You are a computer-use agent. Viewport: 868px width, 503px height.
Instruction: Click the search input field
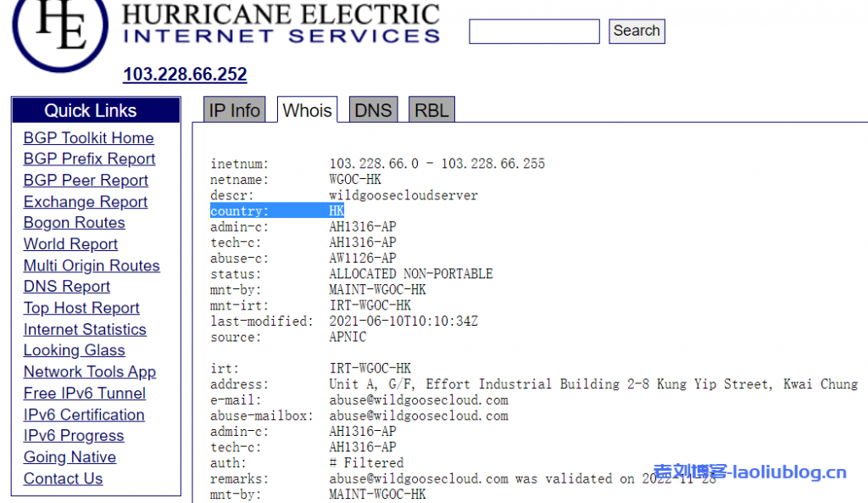pos(534,31)
